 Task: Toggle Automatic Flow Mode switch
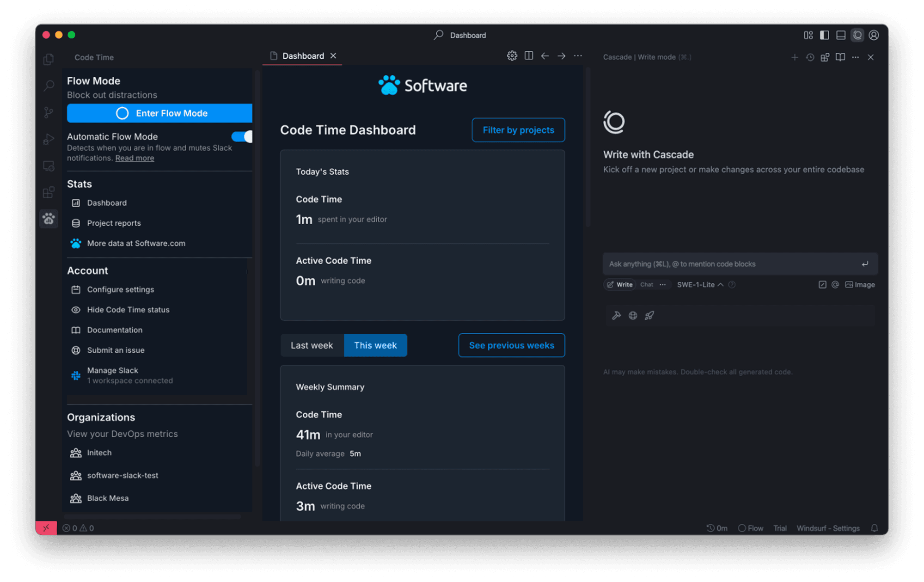(242, 136)
